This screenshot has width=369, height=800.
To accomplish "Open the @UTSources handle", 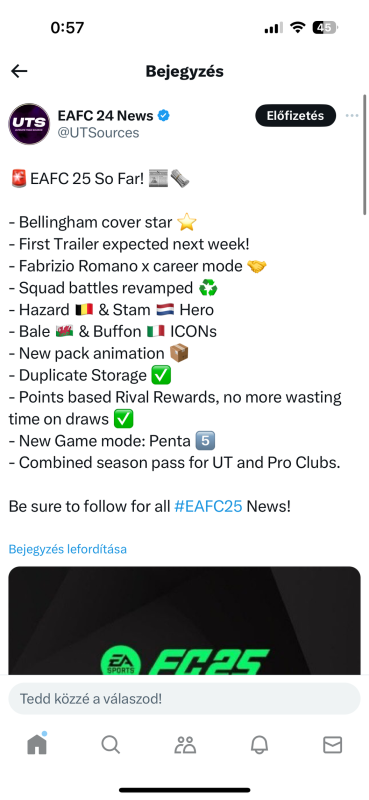I will [x=98, y=133].
